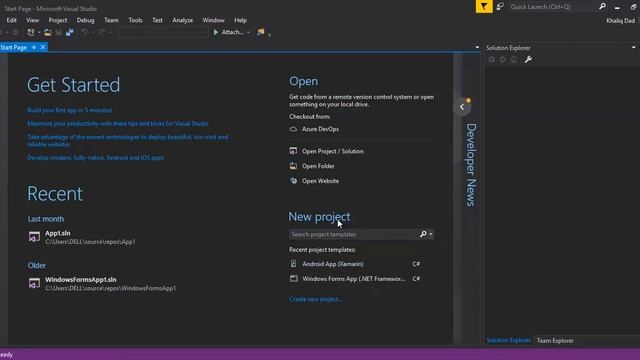Screen dimensions: 640x360
Task: Click the Open Folder icon
Action: pos(293,166)
